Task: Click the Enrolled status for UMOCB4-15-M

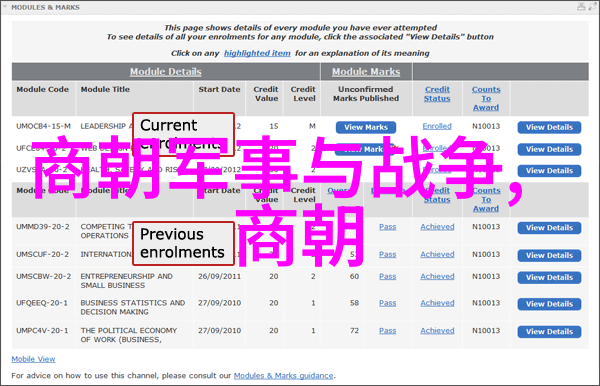Action: 437,126
